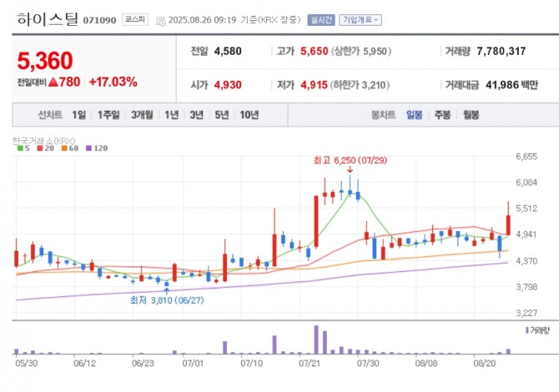
Task: Switch to the 1년 chart range
Action: pyautogui.click(x=172, y=115)
